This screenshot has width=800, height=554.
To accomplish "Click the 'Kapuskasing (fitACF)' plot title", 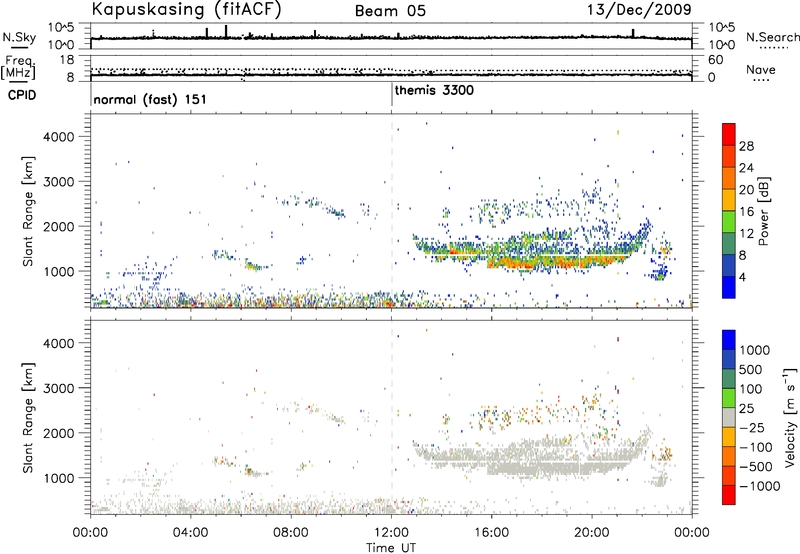I will click(186, 9).
